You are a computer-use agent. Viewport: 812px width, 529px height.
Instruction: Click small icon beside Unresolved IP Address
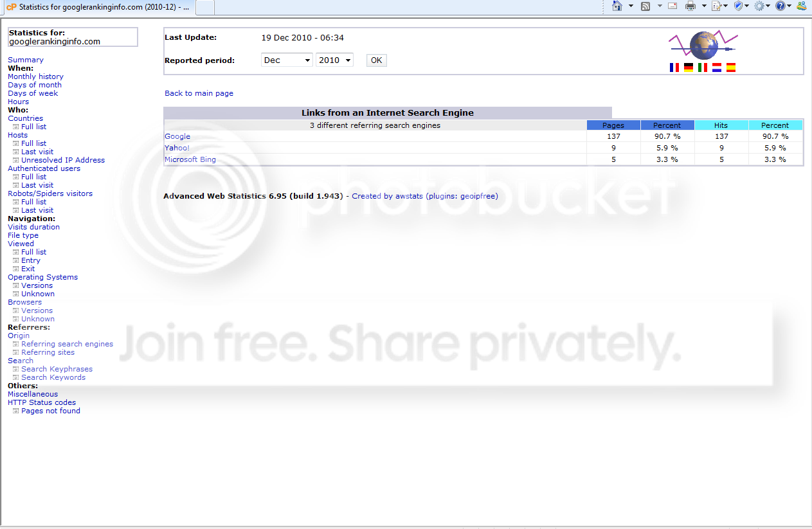16,160
